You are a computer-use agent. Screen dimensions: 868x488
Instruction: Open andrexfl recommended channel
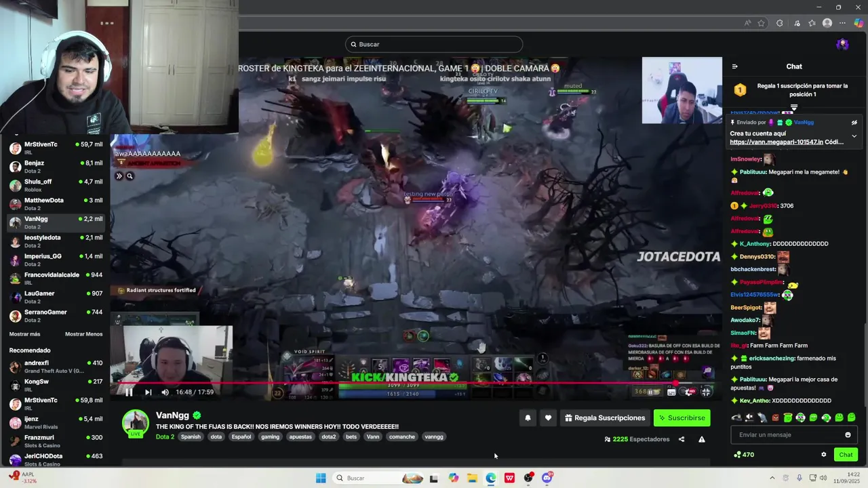click(56, 367)
